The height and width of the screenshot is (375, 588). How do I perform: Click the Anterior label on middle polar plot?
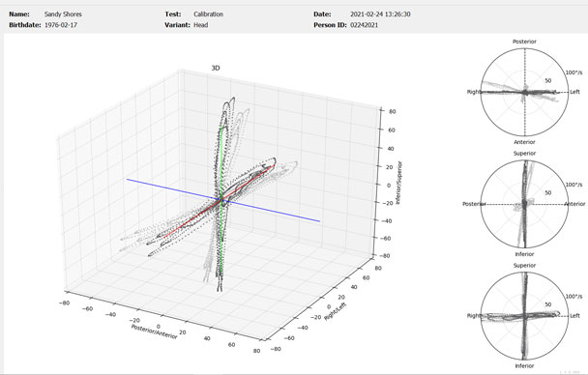(x=574, y=204)
